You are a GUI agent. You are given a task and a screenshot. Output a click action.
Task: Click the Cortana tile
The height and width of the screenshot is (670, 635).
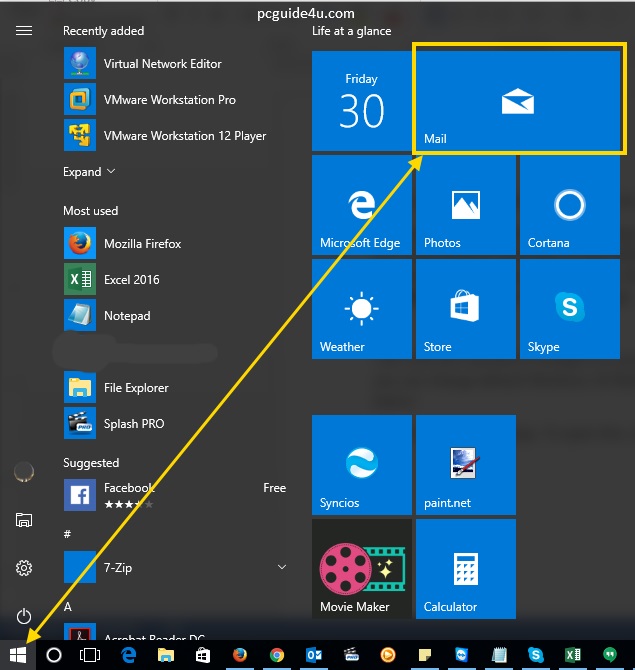coord(569,204)
